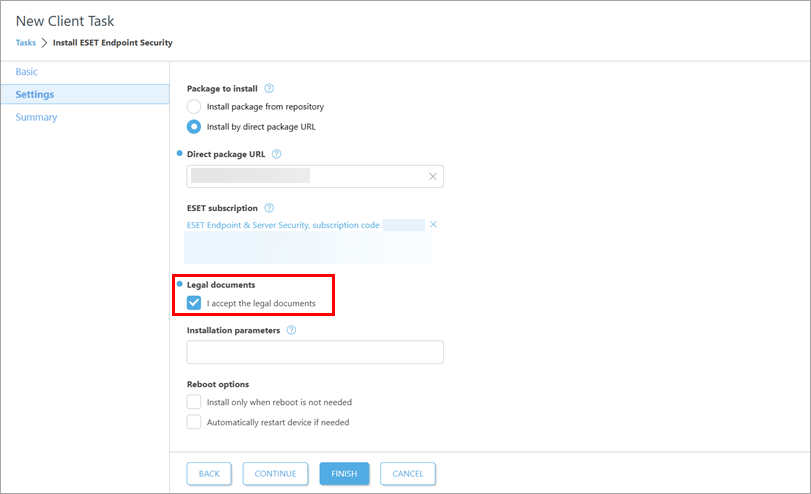Switch to the Summary section
Image resolution: width=811 pixels, height=494 pixels.
point(36,117)
